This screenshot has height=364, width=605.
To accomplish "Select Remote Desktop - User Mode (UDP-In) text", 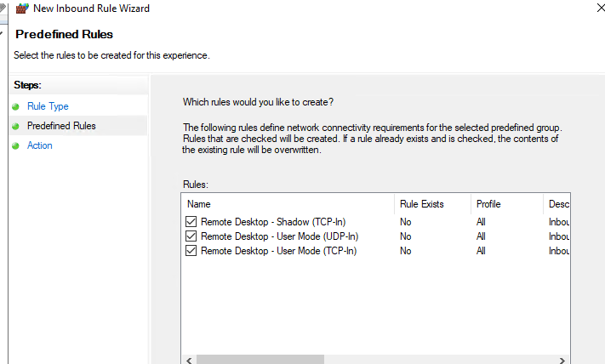I will pos(280,236).
